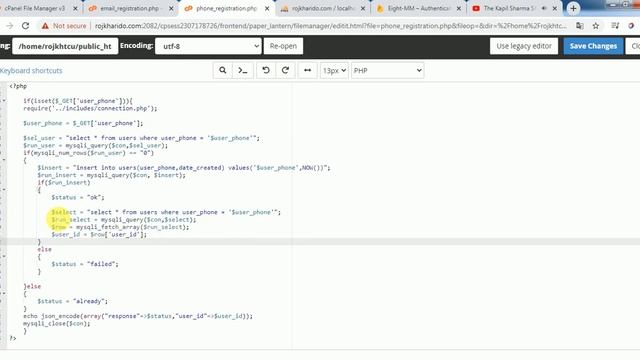Open the Keyboard shortcuts link
640x360 pixels.
coord(31,71)
